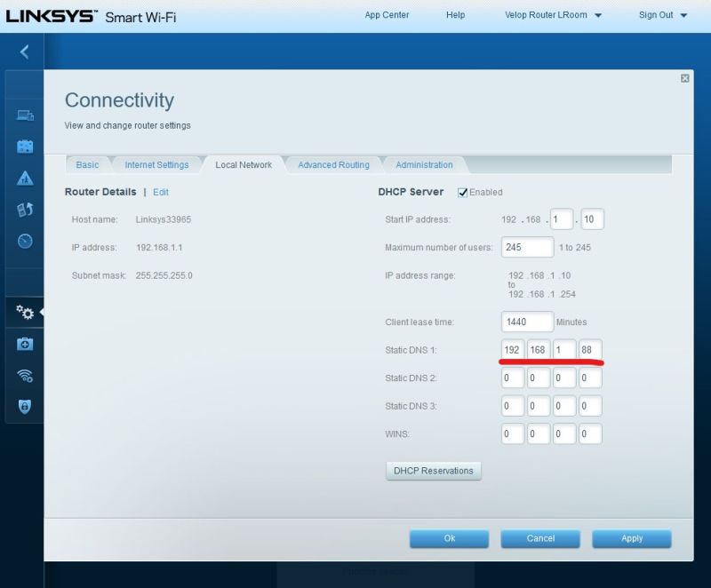Viewport: 711px width, 588px height.
Task: Apply the router configuration changes
Action: click(x=631, y=538)
